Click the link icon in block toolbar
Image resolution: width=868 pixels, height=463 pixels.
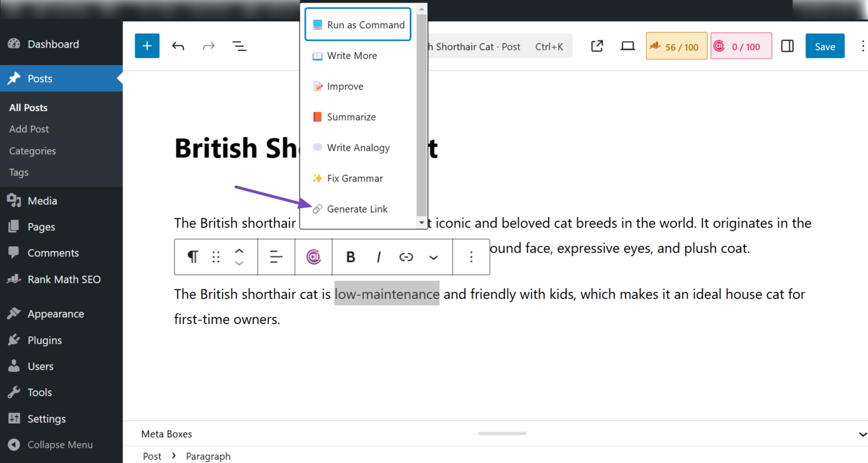click(406, 257)
